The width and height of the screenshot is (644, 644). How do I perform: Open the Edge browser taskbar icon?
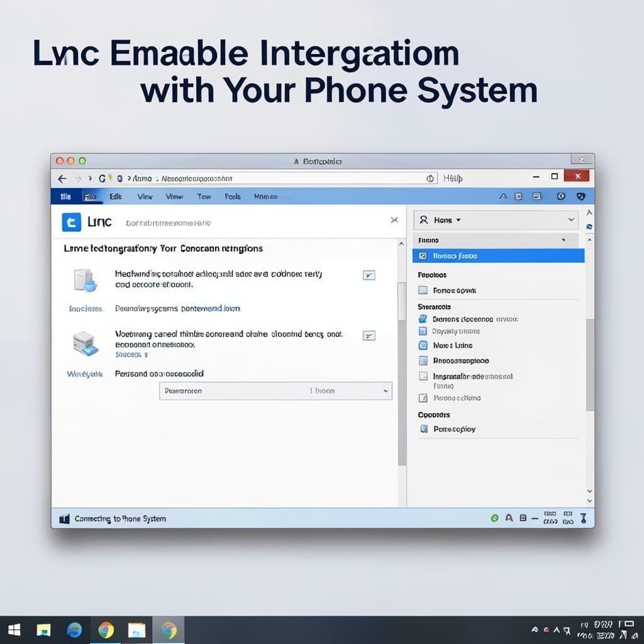pyautogui.click(x=74, y=630)
